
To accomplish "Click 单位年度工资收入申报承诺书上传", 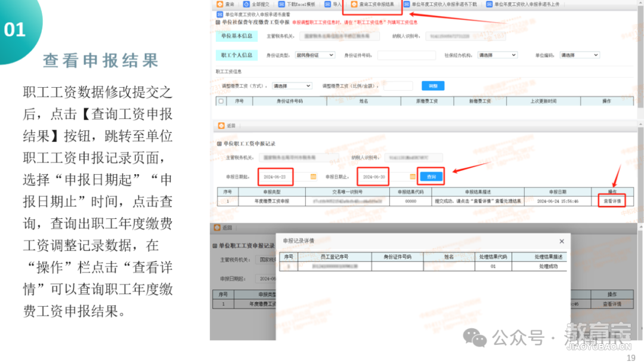I will click(x=523, y=4).
